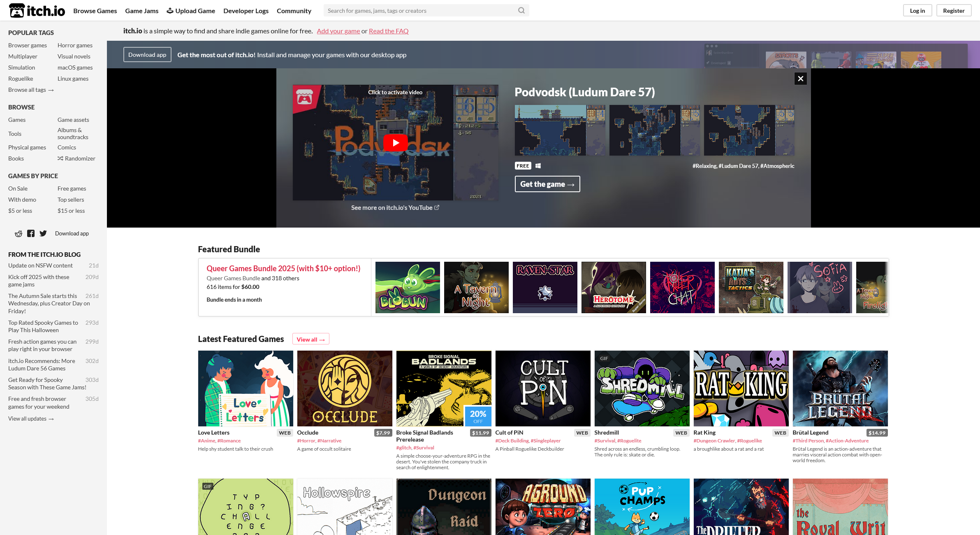Click View all updates link
Image resolution: width=980 pixels, height=535 pixels.
click(31, 419)
